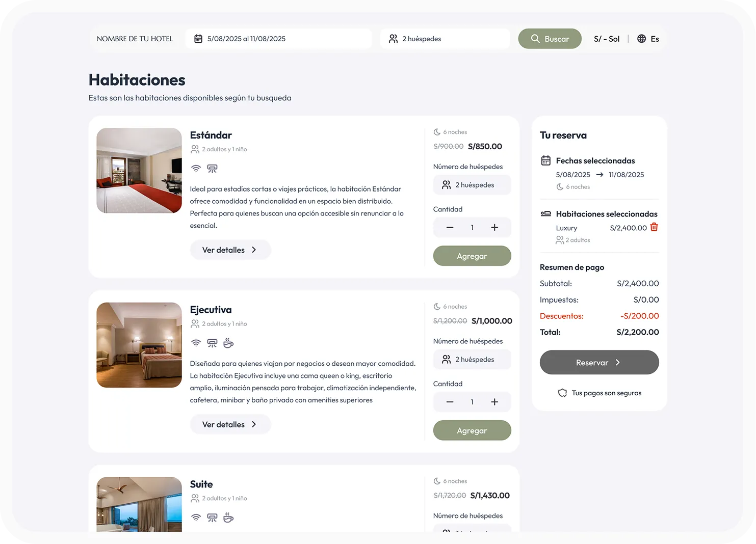
Task: Open the Ejecutiva number of guests dropdown
Action: click(472, 360)
